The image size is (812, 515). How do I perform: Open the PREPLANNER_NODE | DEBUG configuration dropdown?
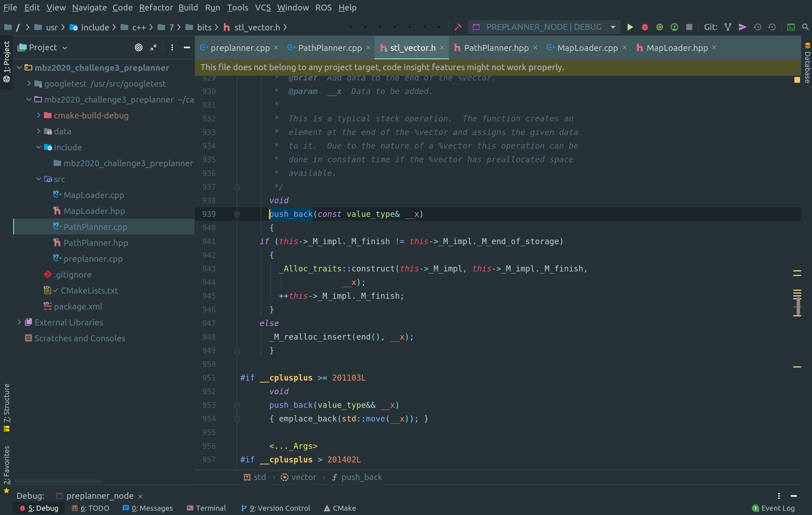tap(544, 27)
